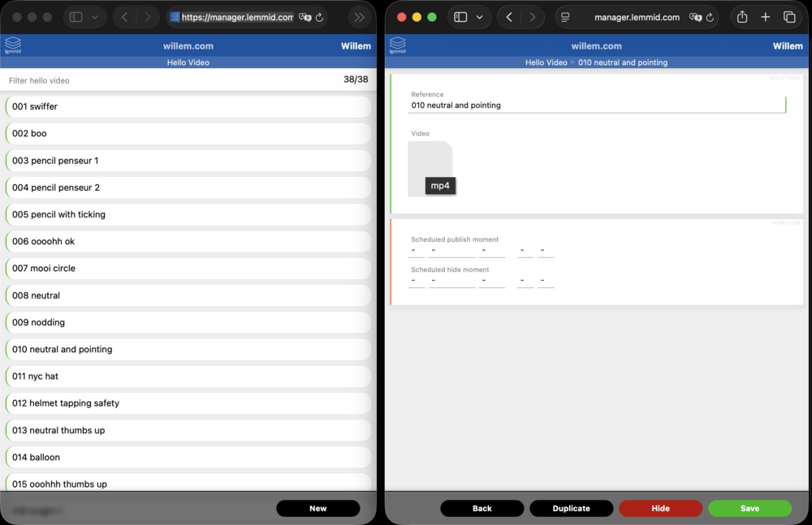Viewport: 812px width, 525px height.
Task: Create a new entry with the New button
Action: (317, 508)
